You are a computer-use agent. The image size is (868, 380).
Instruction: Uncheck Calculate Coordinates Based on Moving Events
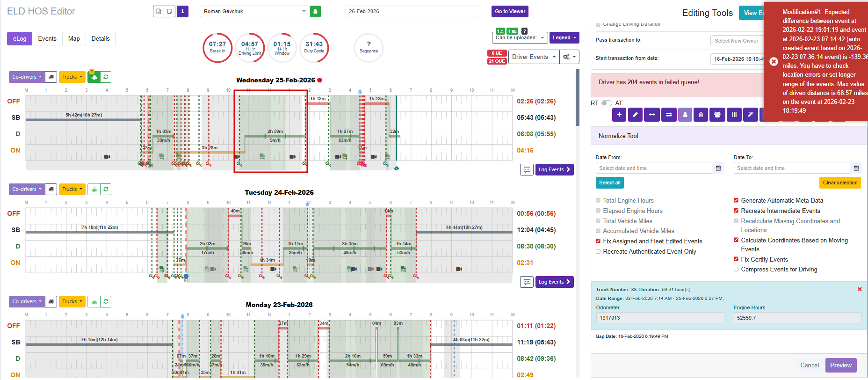(x=736, y=240)
